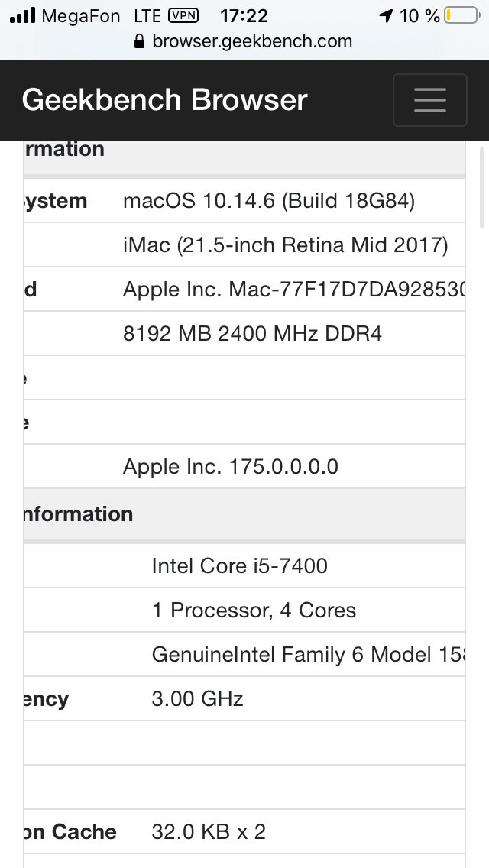The image size is (489, 868).
Task: Tap the cellular signal bars icon
Action: (22, 16)
